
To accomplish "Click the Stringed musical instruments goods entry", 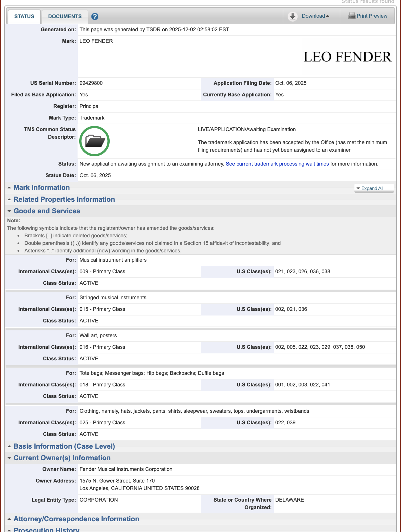I will click(x=113, y=298).
